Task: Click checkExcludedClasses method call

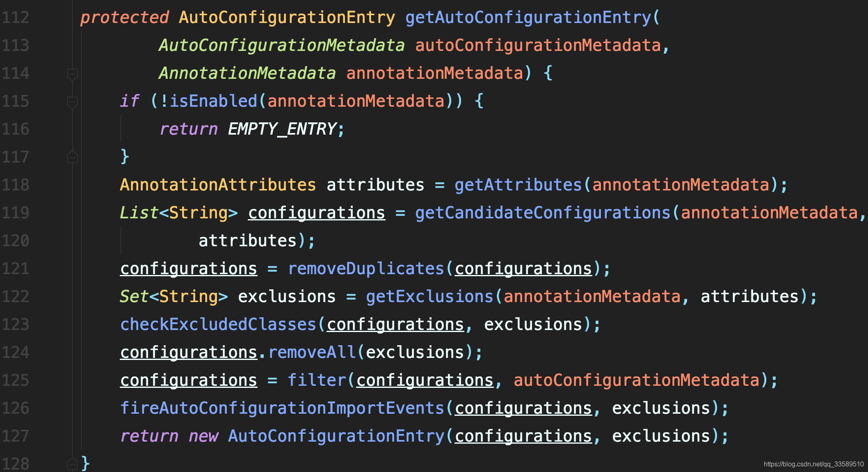Action: (x=218, y=325)
